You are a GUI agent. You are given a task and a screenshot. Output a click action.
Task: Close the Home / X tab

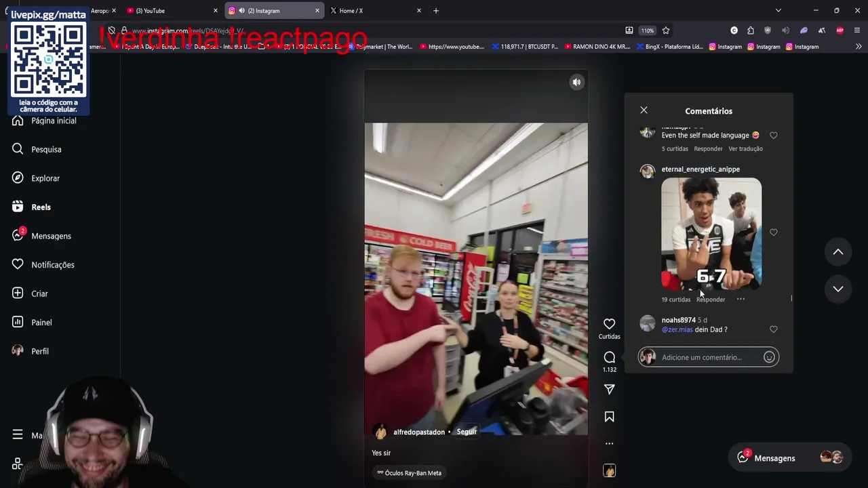point(418,11)
